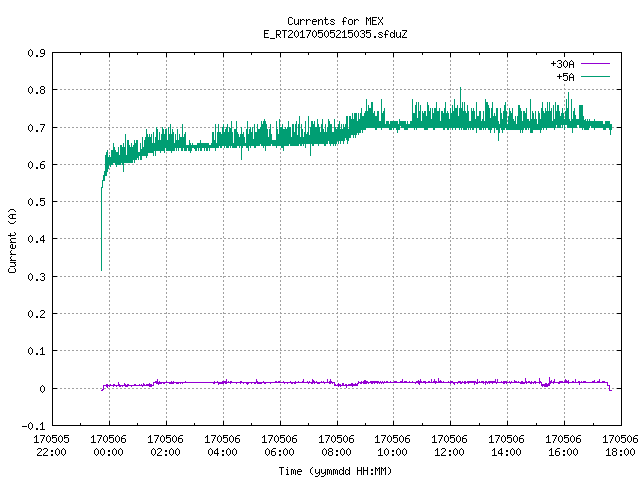Click the 0.7 y-axis tick label
Image resolution: width=640 pixels, height=480 pixels.
(x=36, y=128)
